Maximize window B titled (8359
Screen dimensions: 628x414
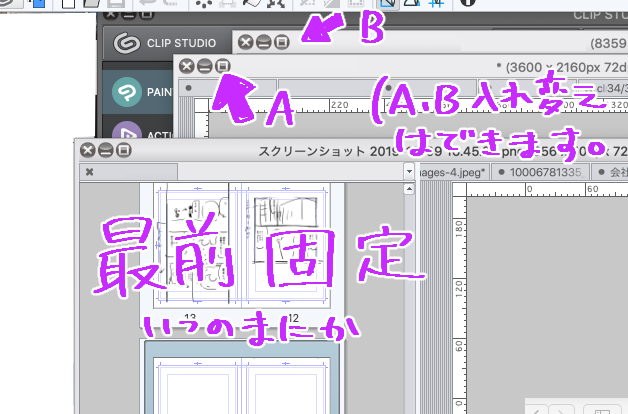[282, 42]
